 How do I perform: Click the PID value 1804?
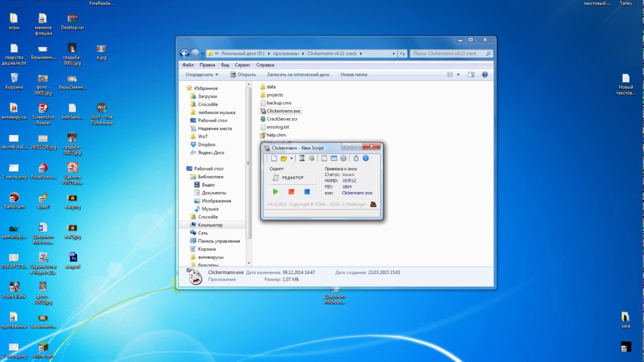click(x=347, y=187)
